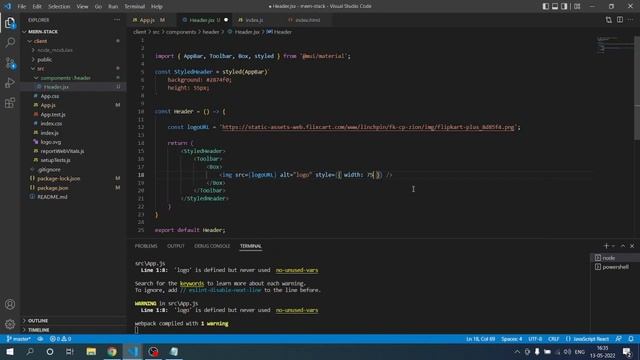Select the node terminal instance
This screenshot has width=640, height=360.
click(615, 258)
